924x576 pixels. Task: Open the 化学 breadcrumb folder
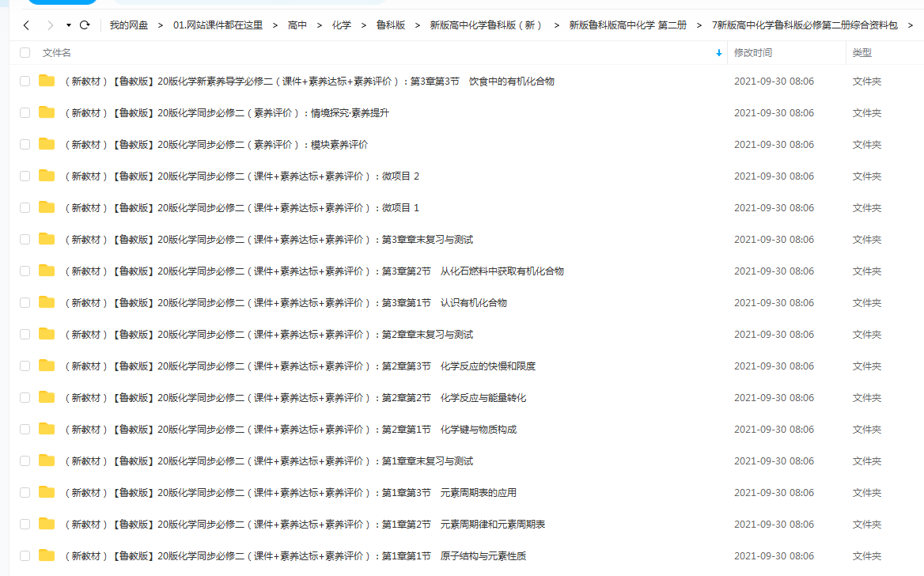341,25
